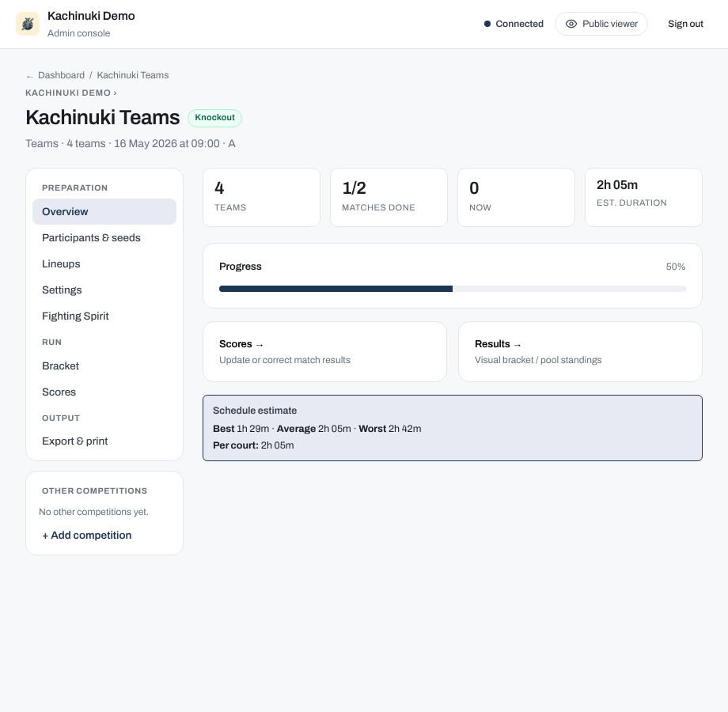This screenshot has width=728, height=712.
Task: Open the Scores card to update results
Action: 325,352
